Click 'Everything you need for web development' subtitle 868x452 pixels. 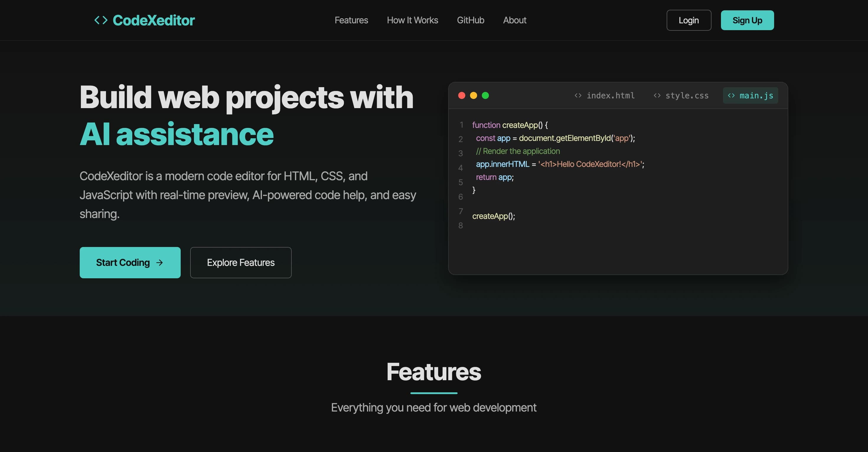coord(434,407)
